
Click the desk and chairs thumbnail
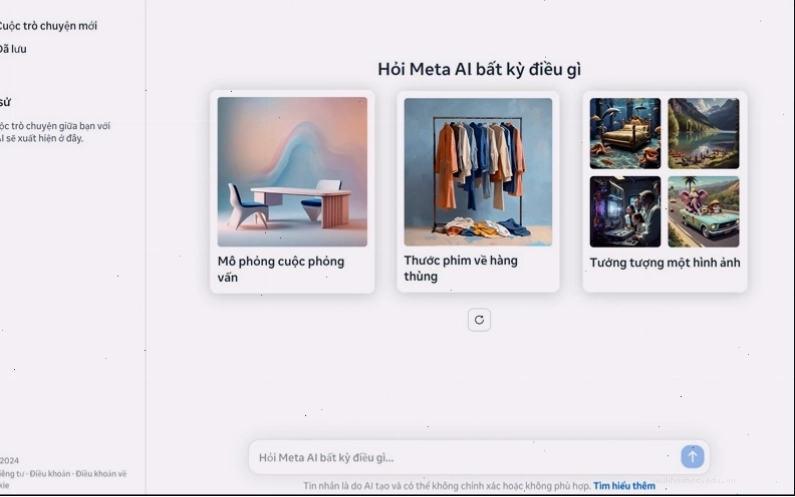293,172
